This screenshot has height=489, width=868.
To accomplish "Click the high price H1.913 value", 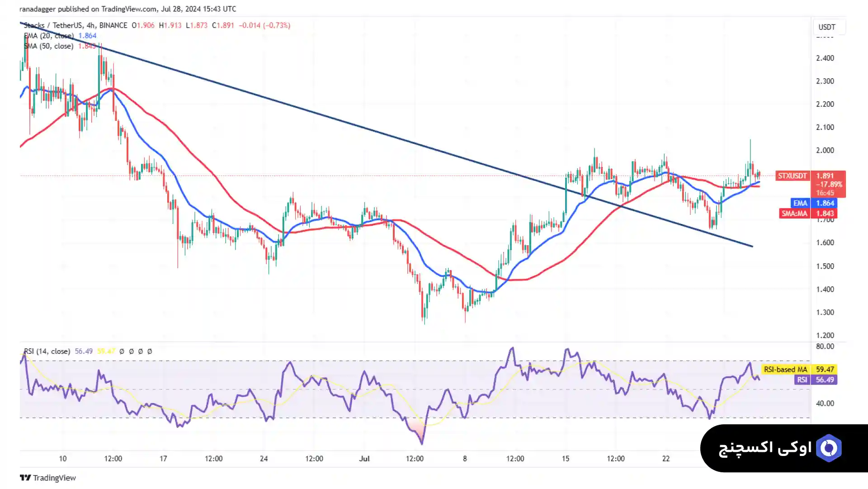I will click(170, 25).
